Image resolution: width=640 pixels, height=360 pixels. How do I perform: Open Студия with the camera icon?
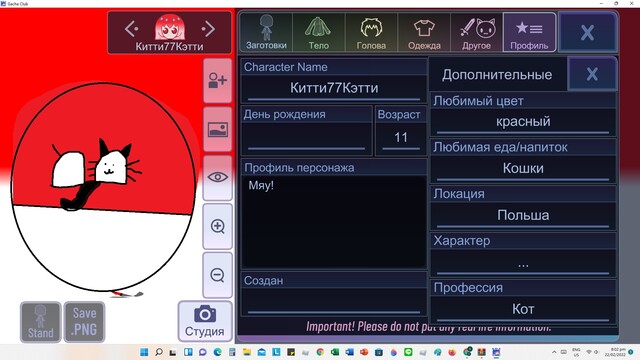point(205,321)
